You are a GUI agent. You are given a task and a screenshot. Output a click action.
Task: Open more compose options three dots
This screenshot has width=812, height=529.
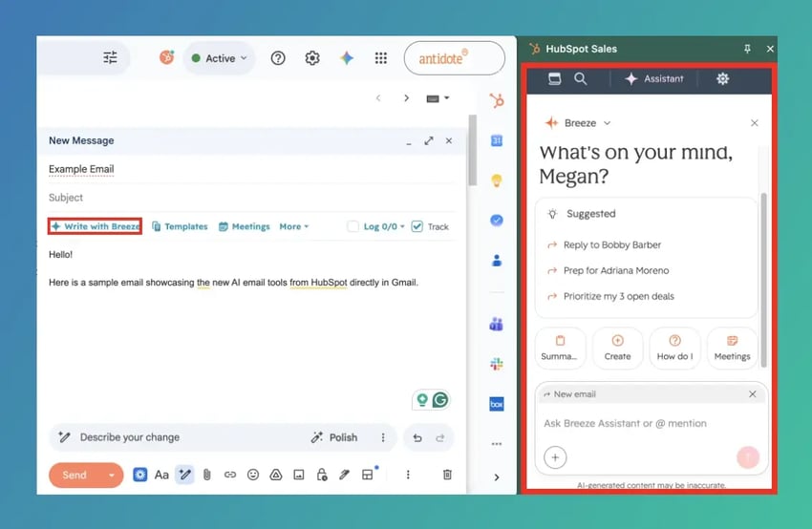408,475
